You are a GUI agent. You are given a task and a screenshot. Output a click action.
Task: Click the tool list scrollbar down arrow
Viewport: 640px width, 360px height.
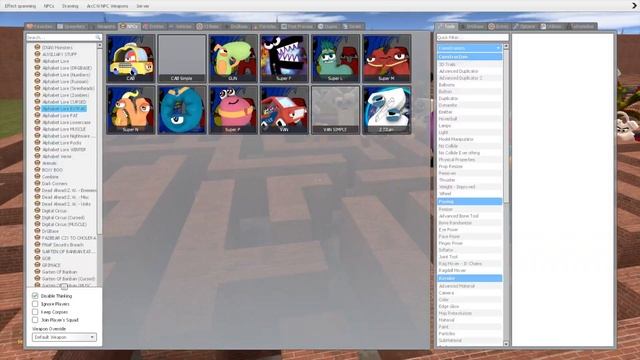(506, 344)
